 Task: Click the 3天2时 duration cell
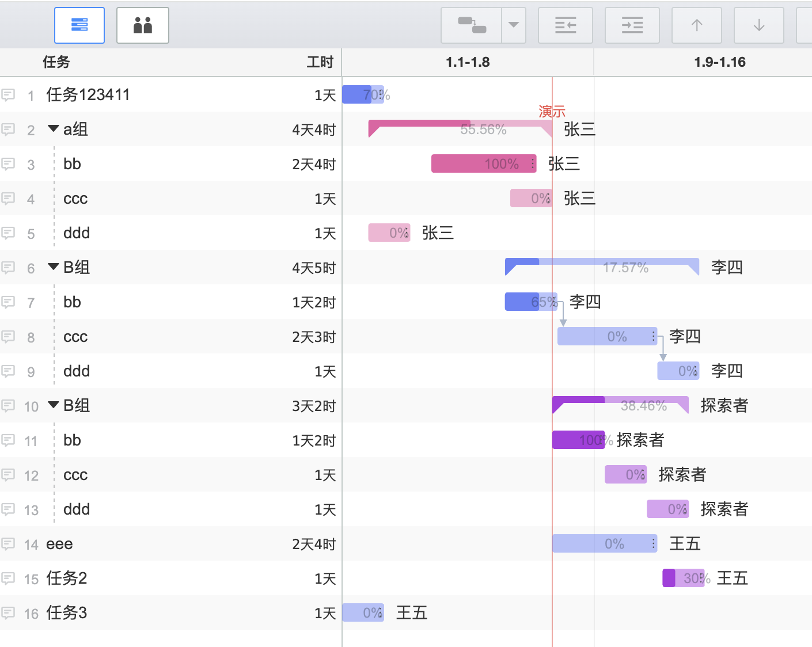click(314, 406)
